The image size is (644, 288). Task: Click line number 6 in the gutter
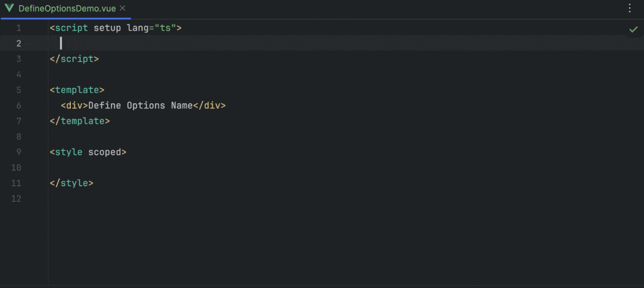[19, 105]
